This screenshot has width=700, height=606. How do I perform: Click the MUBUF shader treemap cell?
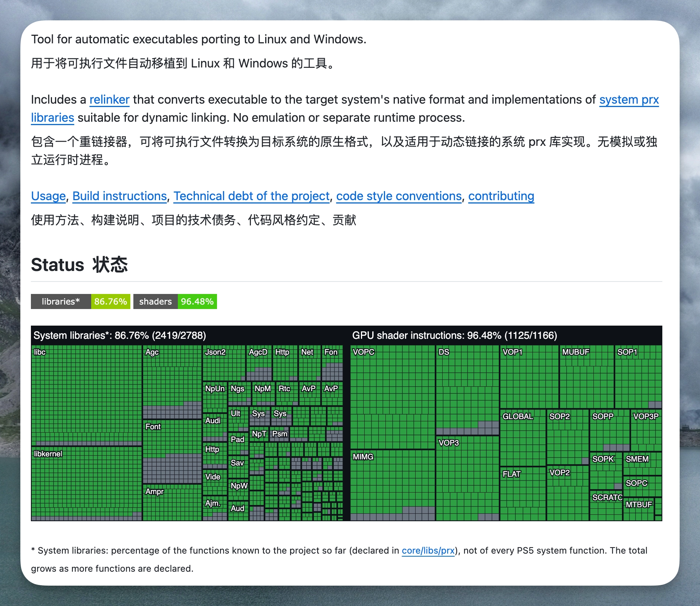point(586,376)
